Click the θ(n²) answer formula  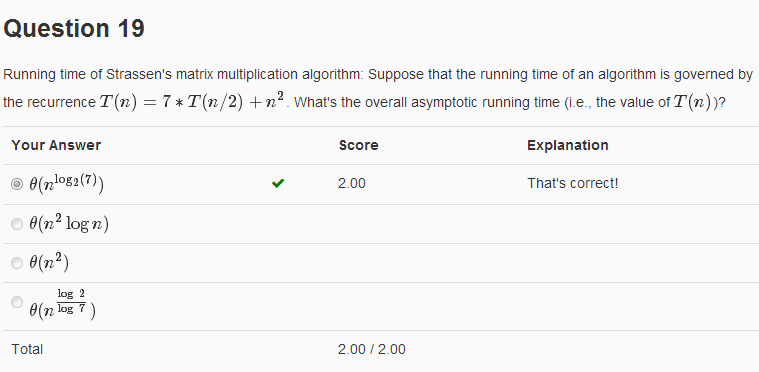(49, 262)
